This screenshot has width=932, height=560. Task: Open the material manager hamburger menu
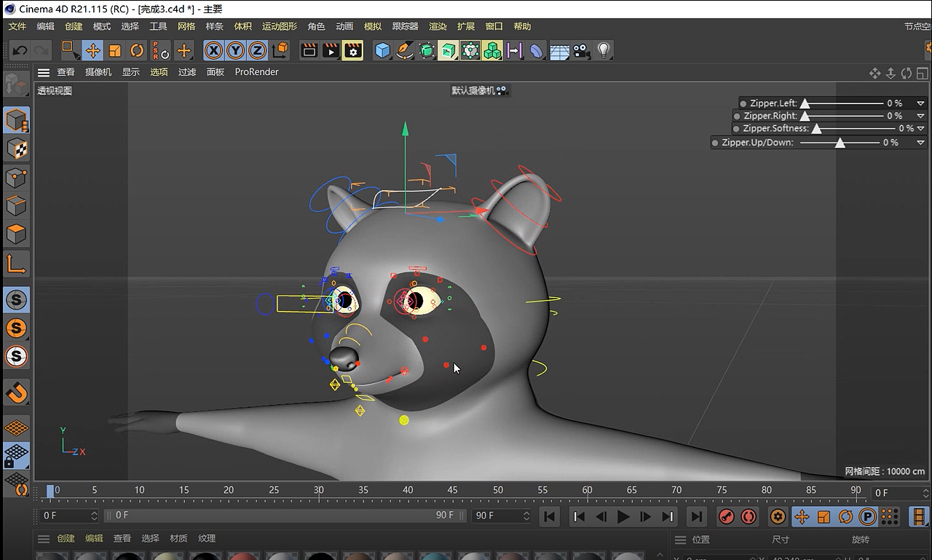click(44, 539)
